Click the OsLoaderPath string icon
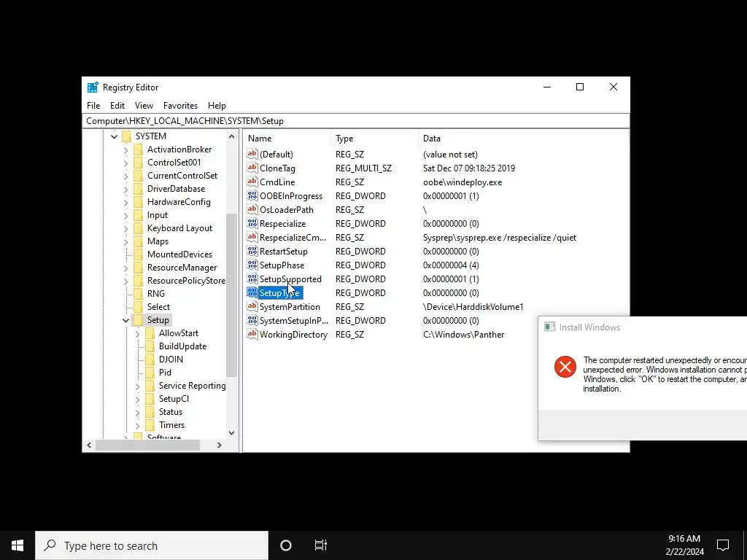747x560 pixels. (252, 209)
